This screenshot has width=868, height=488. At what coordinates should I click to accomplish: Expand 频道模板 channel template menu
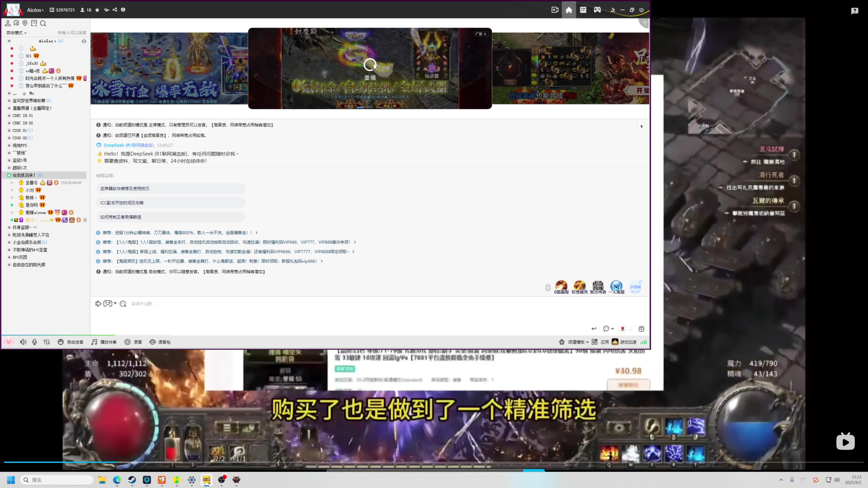pyautogui.click(x=574, y=342)
